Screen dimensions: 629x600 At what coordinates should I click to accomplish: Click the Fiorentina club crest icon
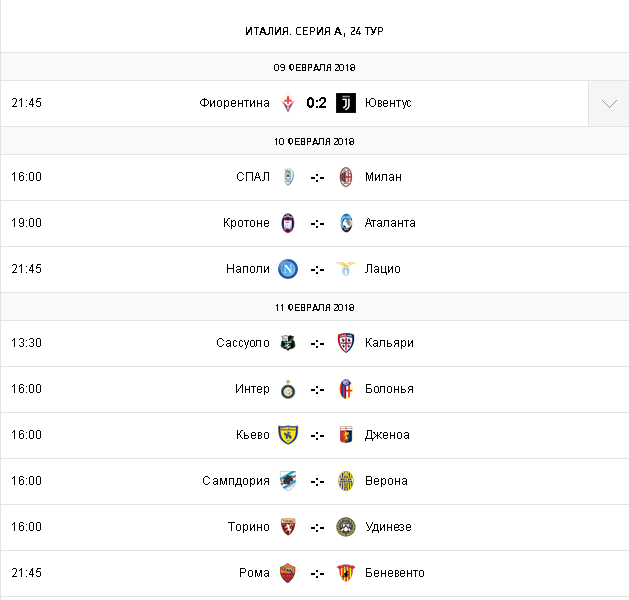coord(288,103)
